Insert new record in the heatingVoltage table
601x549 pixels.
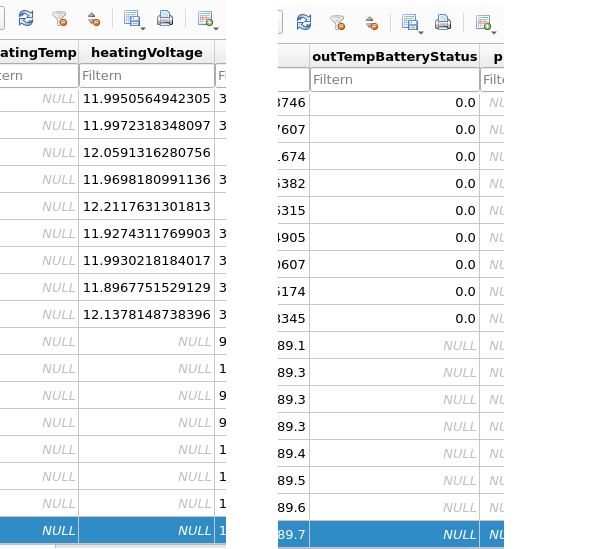click(204, 19)
